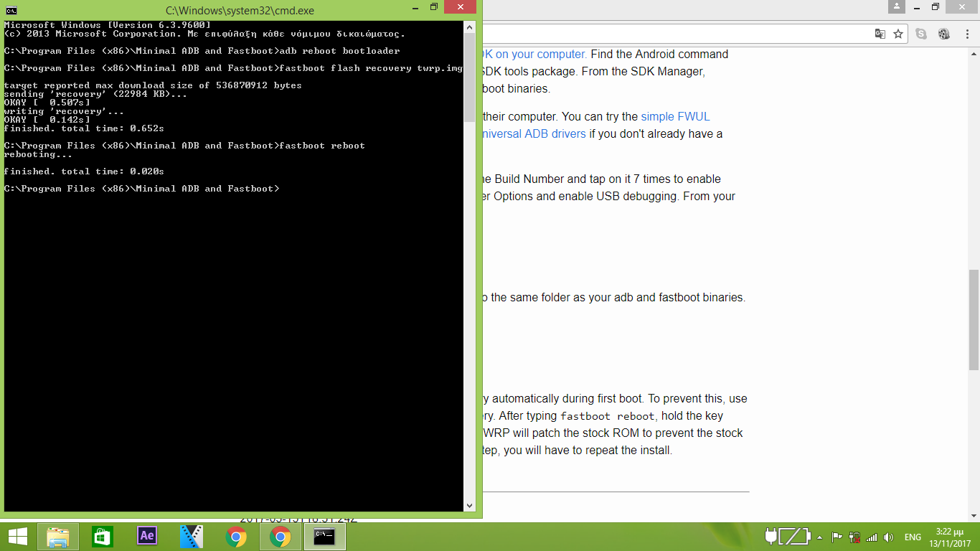Launch the Windows Store taskbar icon

103,536
